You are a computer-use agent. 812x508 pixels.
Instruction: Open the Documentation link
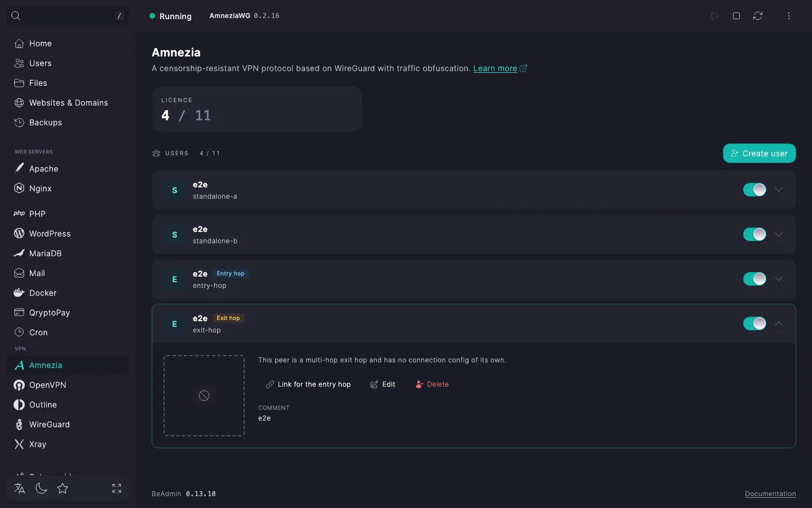point(770,494)
